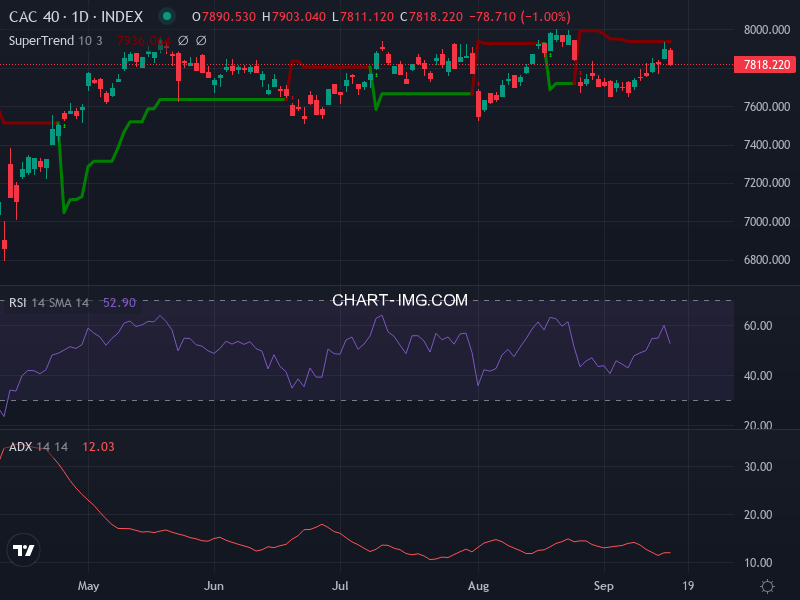Click the current price label 7818.220
The height and width of the screenshot is (600, 800).
(x=767, y=65)
